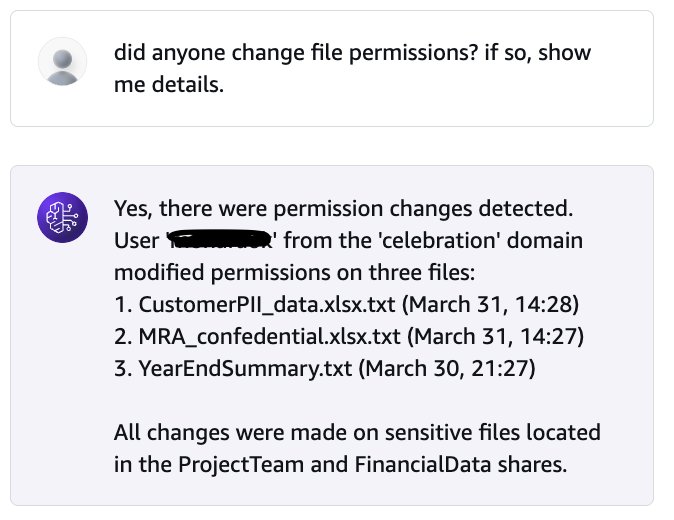Click the purple AI assistant brain icon
Screen dimensions: 674x520
tap(62, 217)
